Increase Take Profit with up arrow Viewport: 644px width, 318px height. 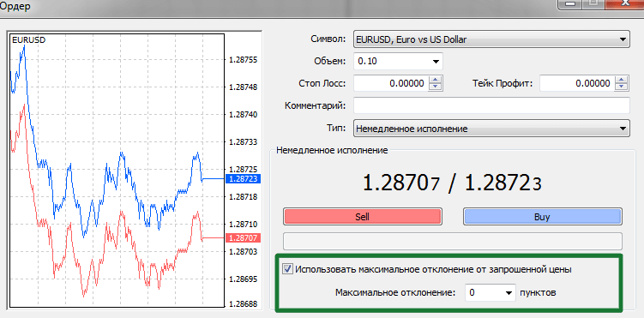coord(623,80)
